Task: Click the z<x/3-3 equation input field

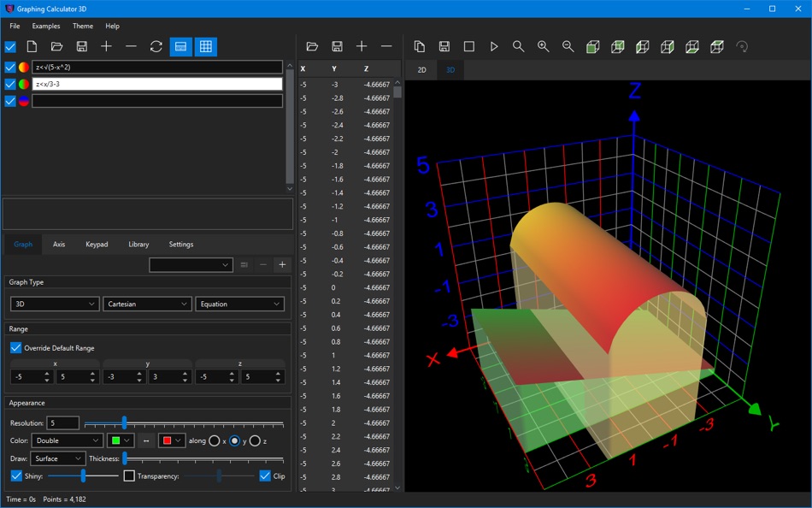Action: [156, 85]
